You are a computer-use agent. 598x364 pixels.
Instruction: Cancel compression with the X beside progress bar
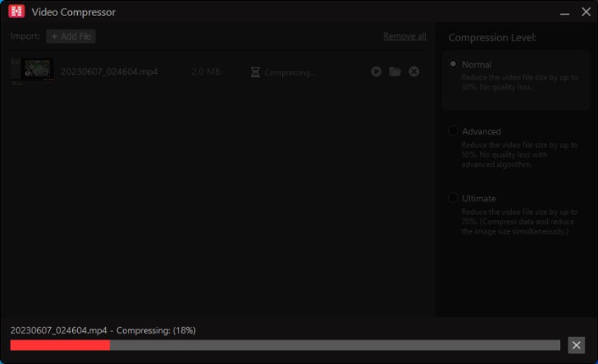coord(576,345)
